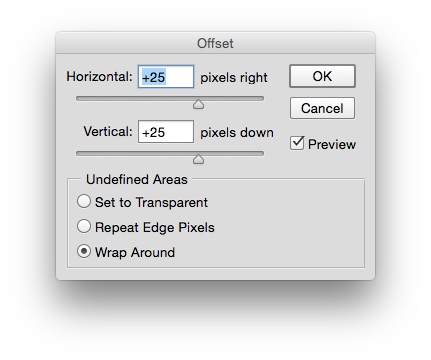Click into the Vertical offset value field
The height and width of the screenshot is (360, 431).
166,132
